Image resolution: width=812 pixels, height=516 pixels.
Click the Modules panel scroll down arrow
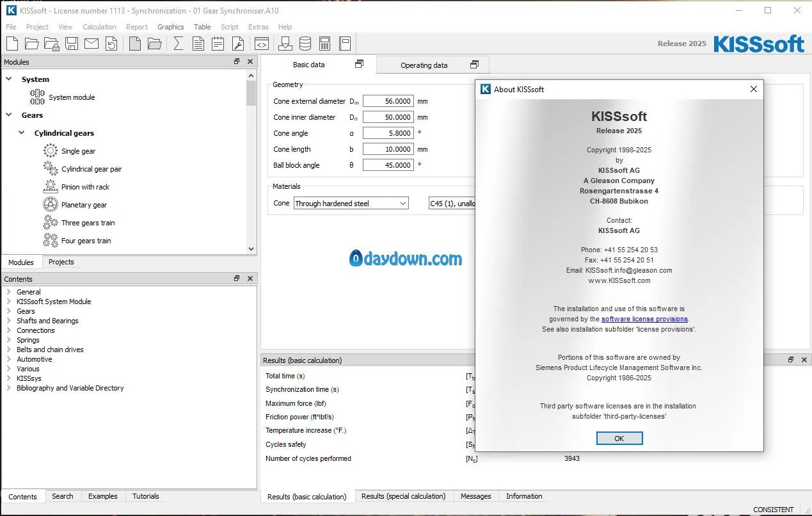[251, 249]
